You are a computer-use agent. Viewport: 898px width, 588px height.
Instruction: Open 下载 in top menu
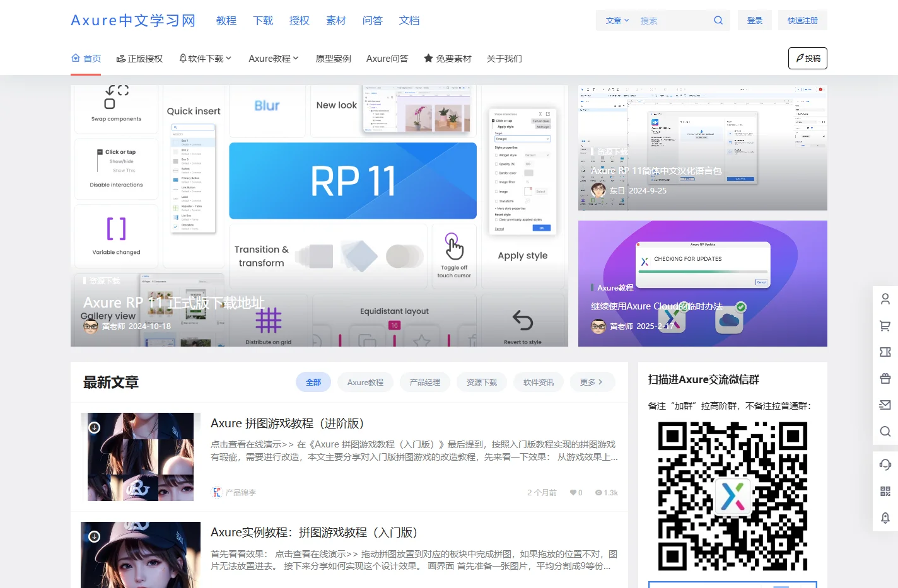point(263,20)
